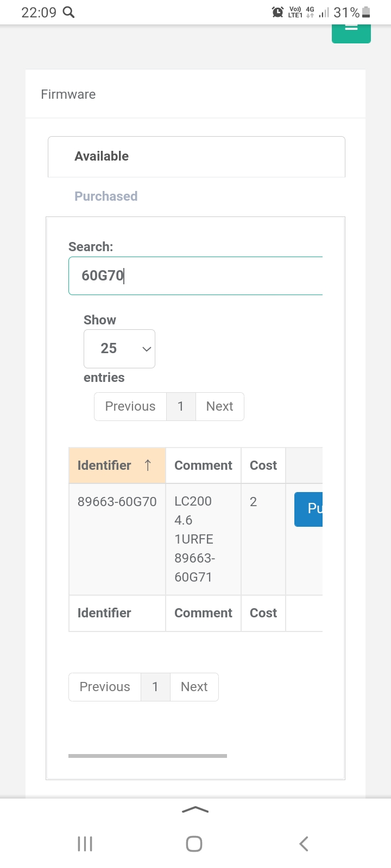391x868 pixels.
Task: Click the horizontal scrollbar below the table
Action: (x=148, y=756)
